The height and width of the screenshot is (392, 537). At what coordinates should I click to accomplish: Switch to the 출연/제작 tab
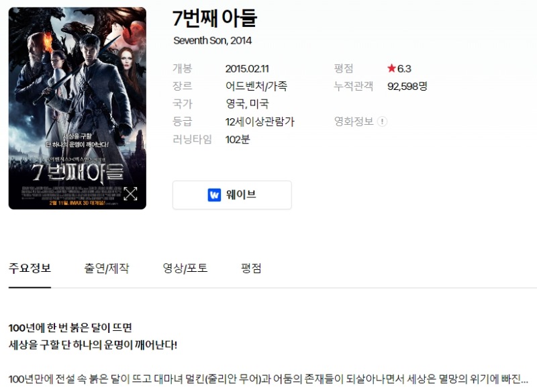tap(107, 268)
